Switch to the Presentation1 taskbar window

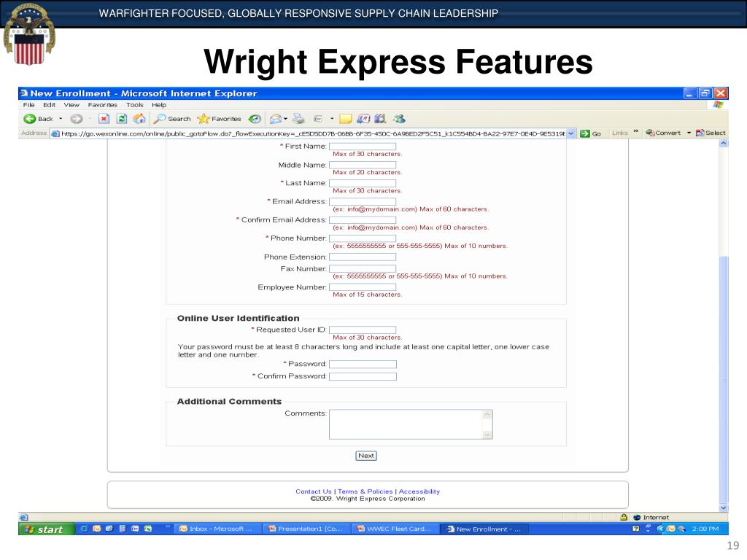(306, 529)
